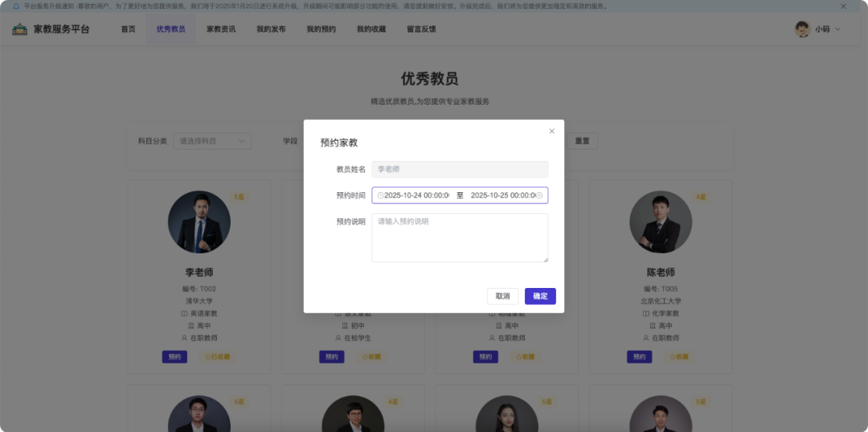
Task: Click the book icon beside 英语家教
Action: pyautogui.click(x=184, y=314)
